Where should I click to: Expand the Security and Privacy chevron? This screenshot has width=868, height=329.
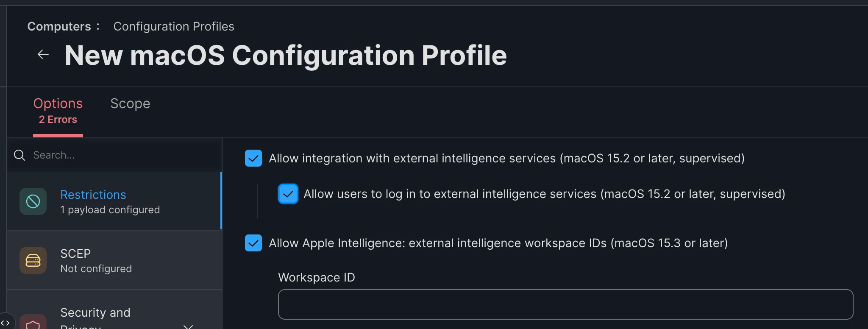(x=188, y=326)
